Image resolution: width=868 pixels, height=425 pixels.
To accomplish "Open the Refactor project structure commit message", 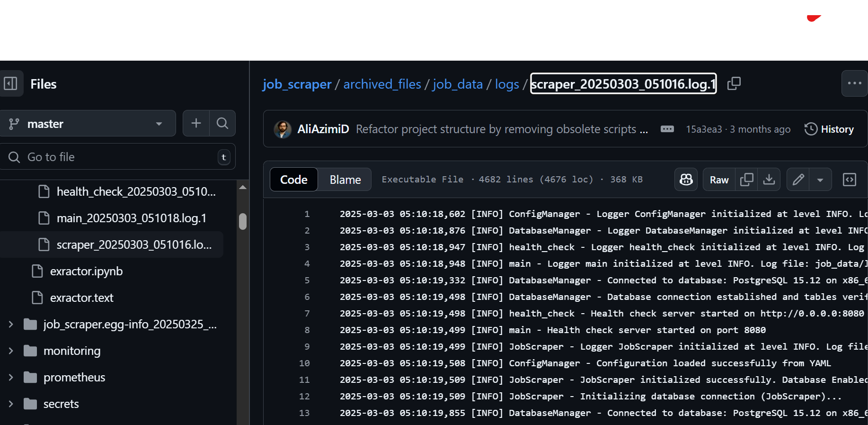I will pos(502,129).
